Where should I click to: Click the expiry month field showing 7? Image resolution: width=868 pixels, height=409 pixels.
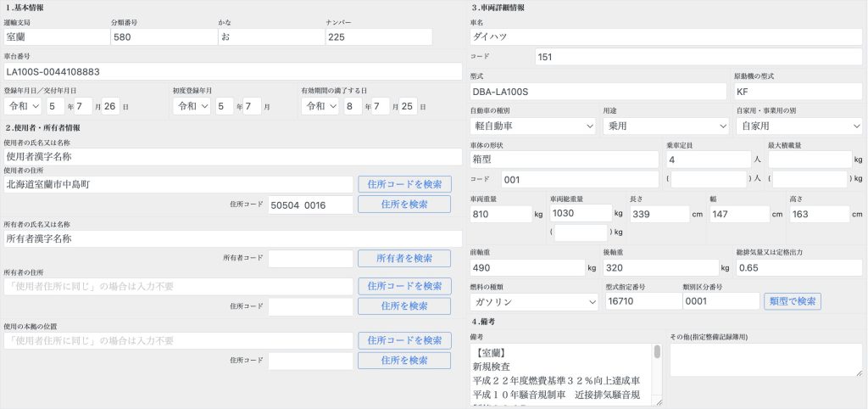click(381, 106)
